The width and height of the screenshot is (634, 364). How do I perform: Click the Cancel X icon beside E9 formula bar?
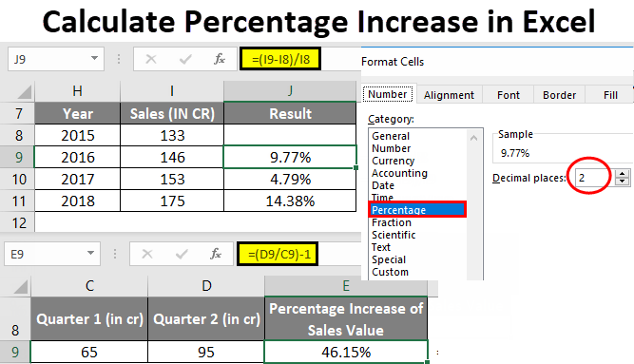(x=147, y=254)
